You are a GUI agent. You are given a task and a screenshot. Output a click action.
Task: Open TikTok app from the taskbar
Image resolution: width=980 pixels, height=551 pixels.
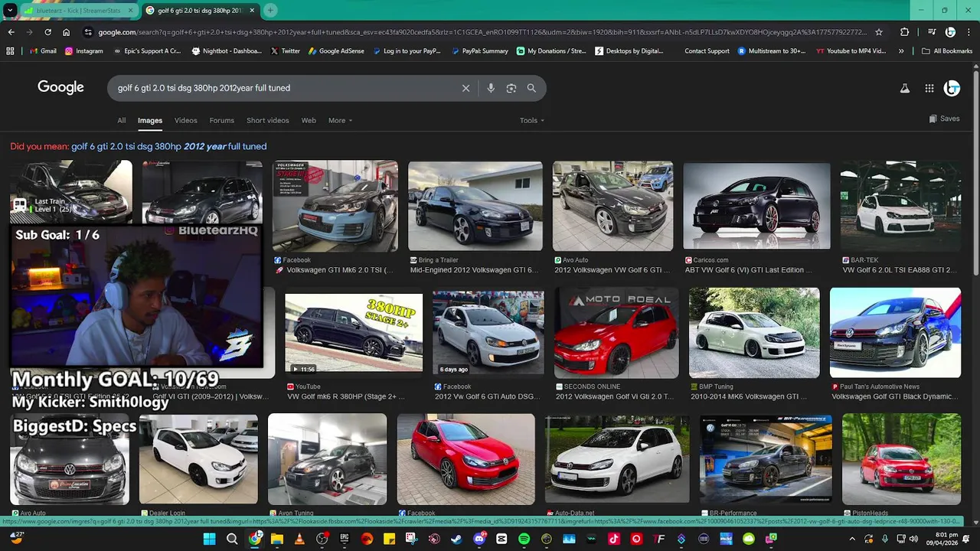(614, 539)
